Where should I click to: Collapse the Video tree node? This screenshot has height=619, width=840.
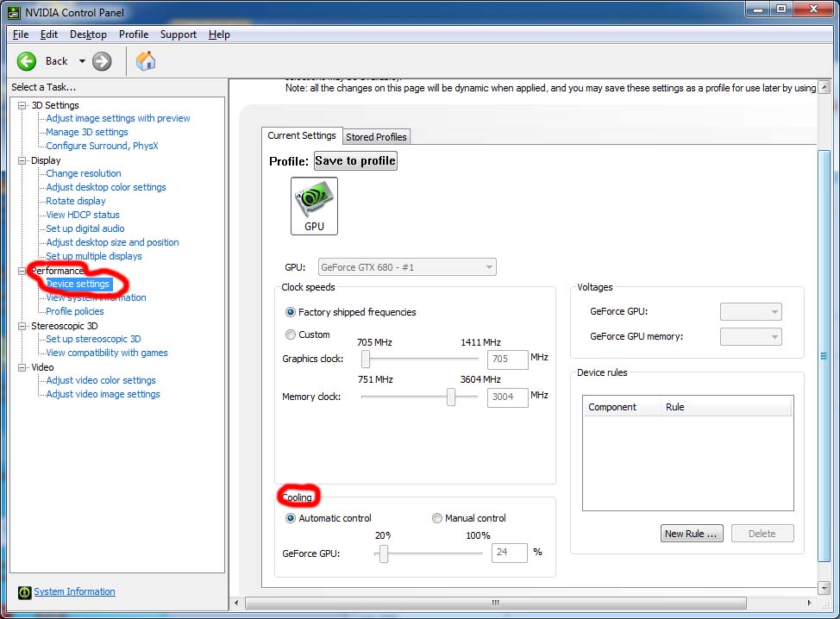[x=22, y=367]
